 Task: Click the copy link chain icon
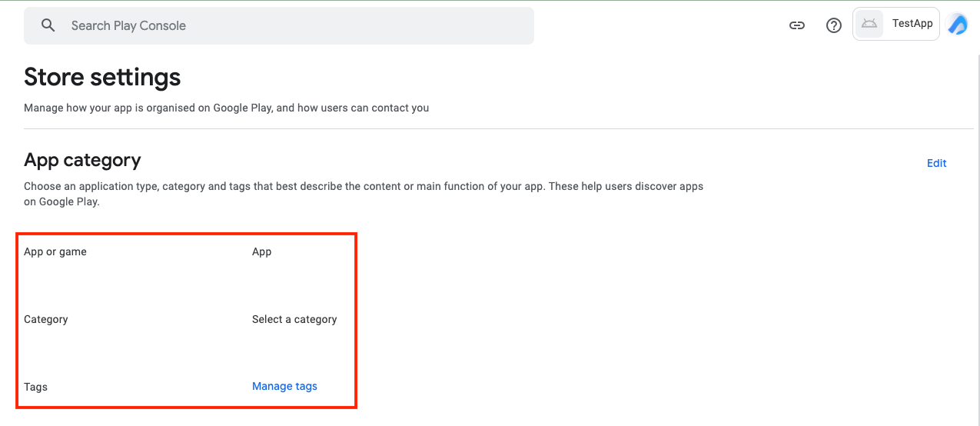[x=797, y=25]
